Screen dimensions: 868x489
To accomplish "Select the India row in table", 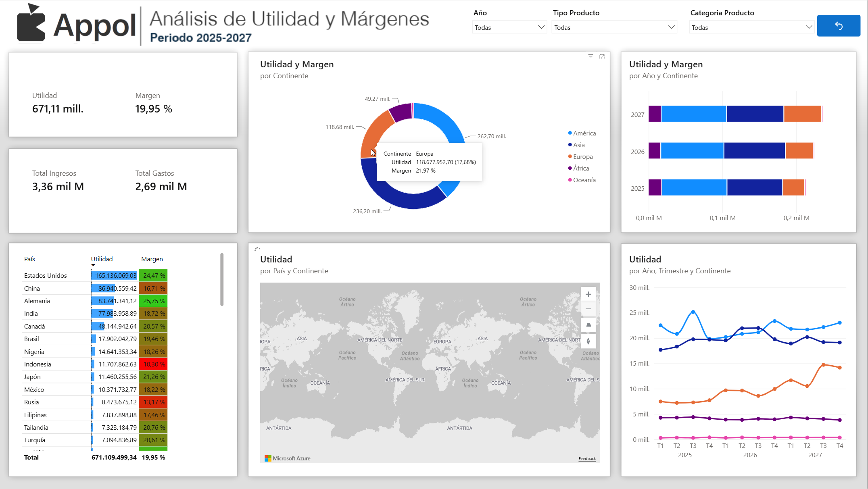I will 94,313.
